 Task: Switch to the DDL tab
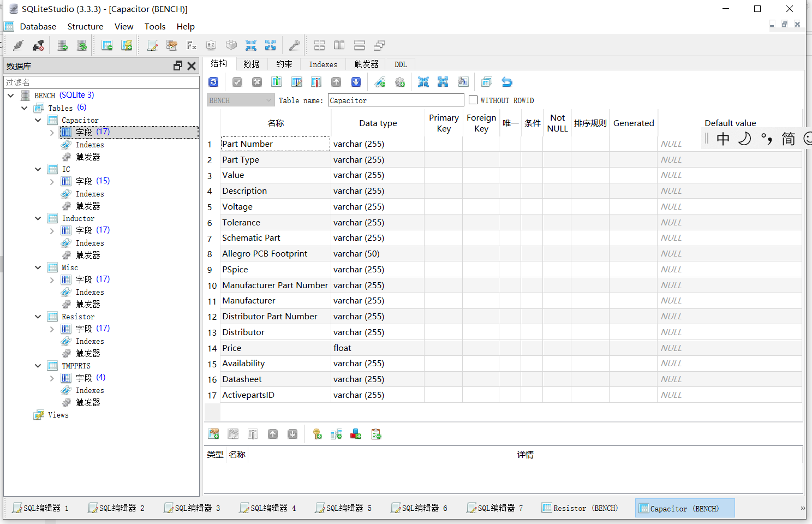pos(401,64)
